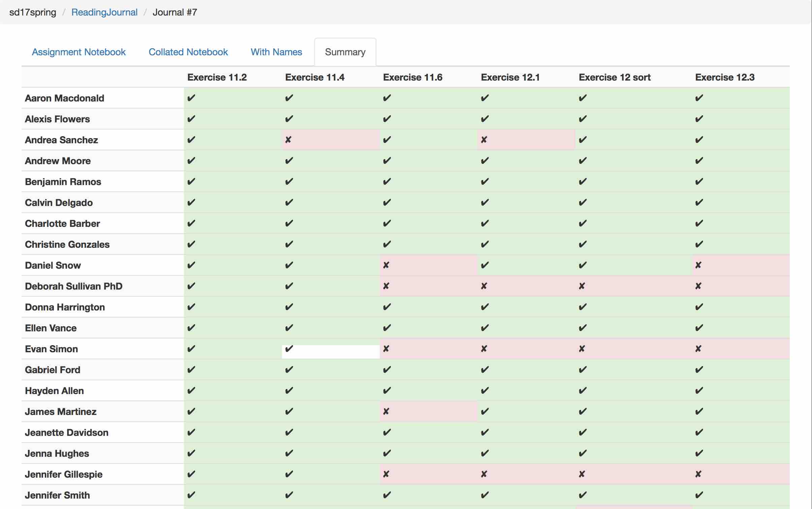Click Aaron Macdonald's Exercise 11.2 checkmark

point(191,98)
